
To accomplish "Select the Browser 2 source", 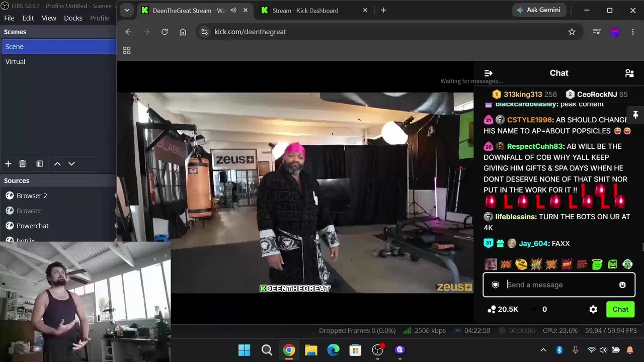I will click(58, 196).
